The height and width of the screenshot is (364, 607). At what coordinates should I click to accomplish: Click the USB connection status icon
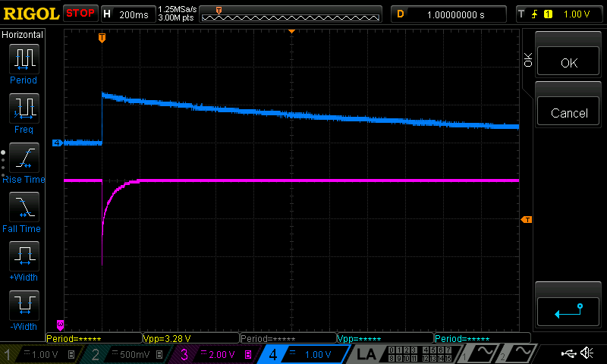pyautogui.click(x=568, y=353)
